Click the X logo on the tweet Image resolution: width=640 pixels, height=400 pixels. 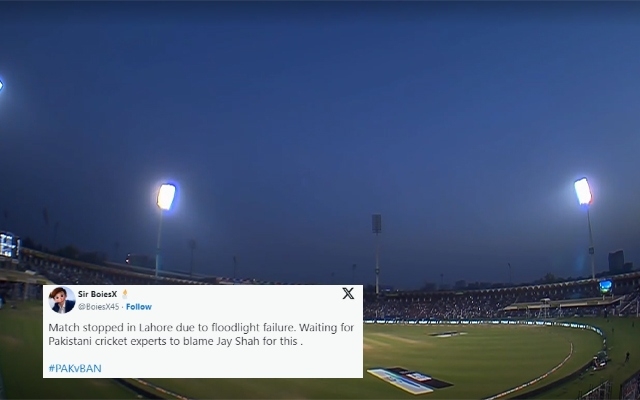[x=348, y=294]
